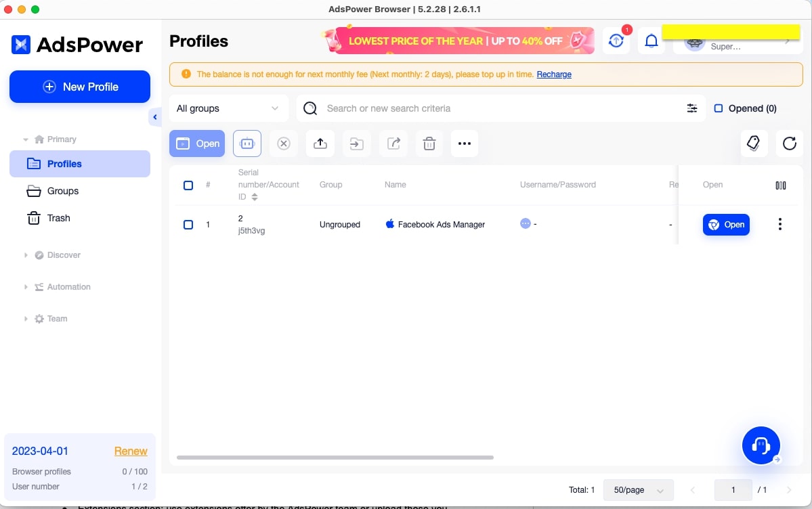Open the 50/page pagination dropdown
Image resolution: width=812 pixels, height=509 pixels.
[637, 490]
